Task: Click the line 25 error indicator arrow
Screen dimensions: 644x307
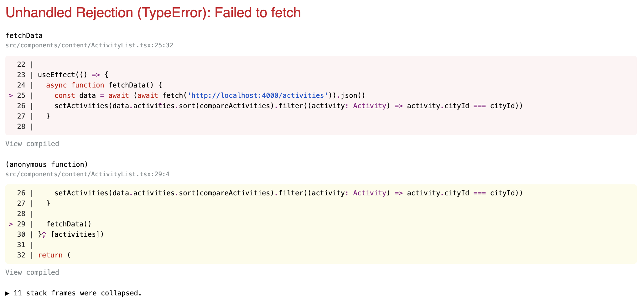Action: [11, 96]
